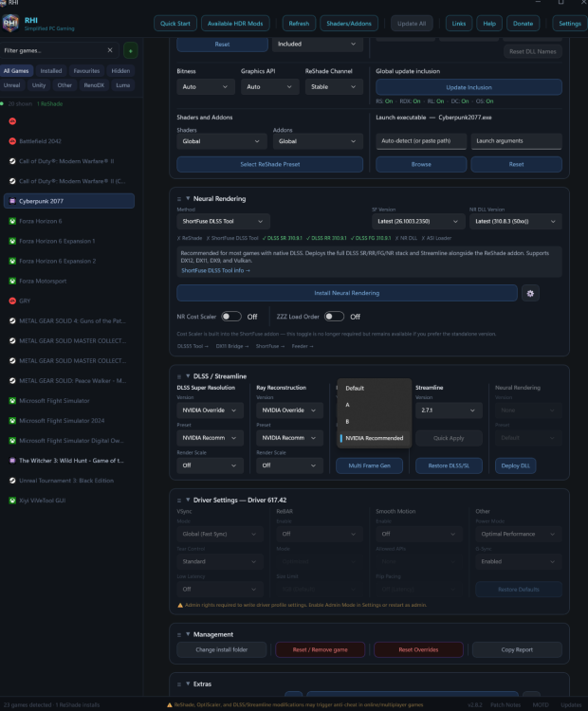588x711 pixels.
Task: Click Update Inclusion button
Action: (469, 87)
